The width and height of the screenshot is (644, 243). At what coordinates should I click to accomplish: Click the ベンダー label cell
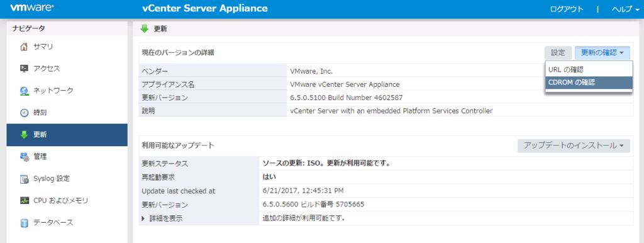point(213,71)
